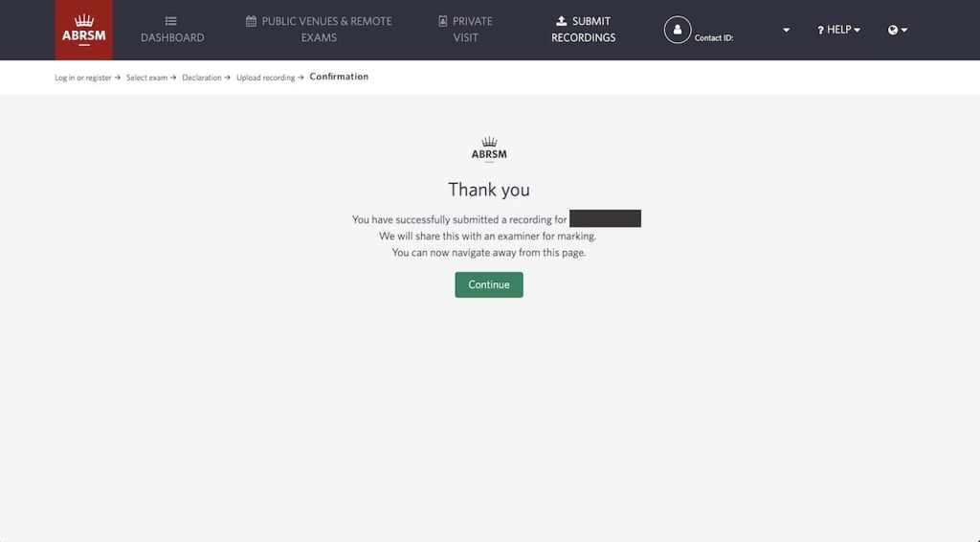Click the Upload recording breadcrumb link
This screenshot has width=980, height=542.
tap(266, 78)
